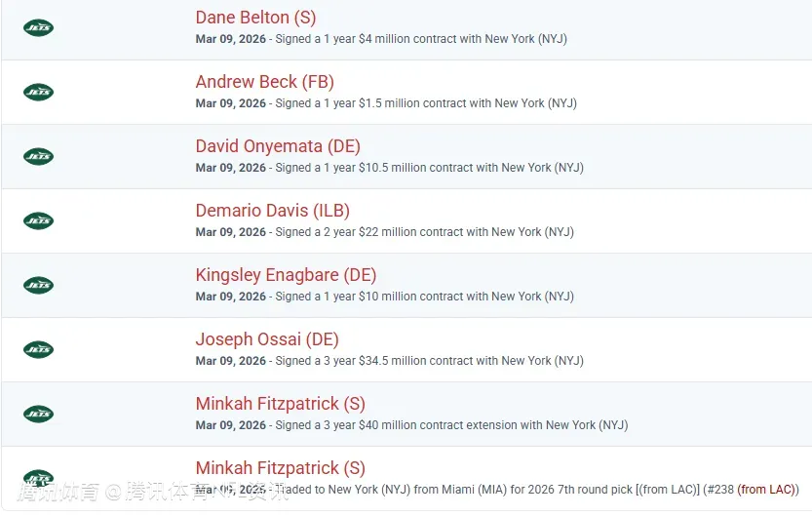Open David Onyemata (DE) player link
Screen dimensions: 812x516
pos(278,146)
